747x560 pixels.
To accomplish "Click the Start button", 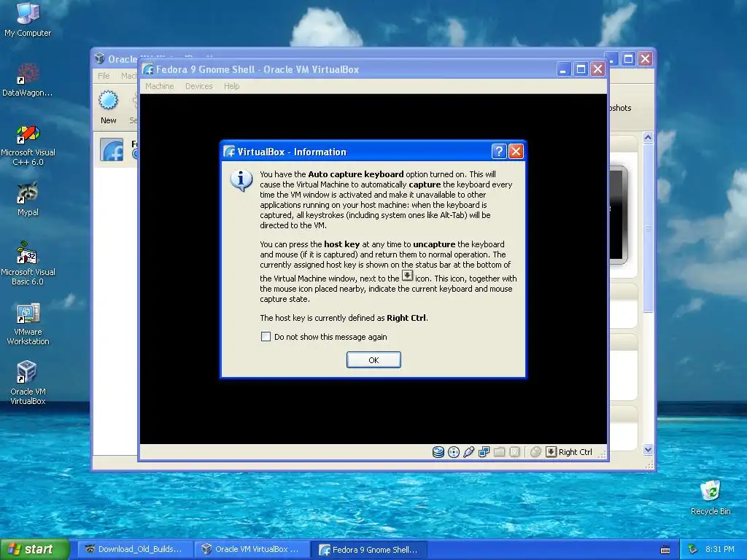I will tap(35, 550).
